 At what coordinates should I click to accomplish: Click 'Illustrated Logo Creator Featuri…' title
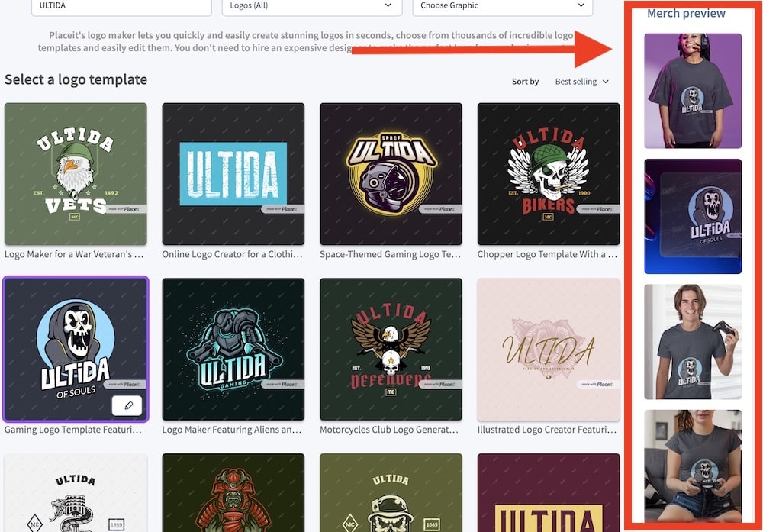tap(547, 430)
